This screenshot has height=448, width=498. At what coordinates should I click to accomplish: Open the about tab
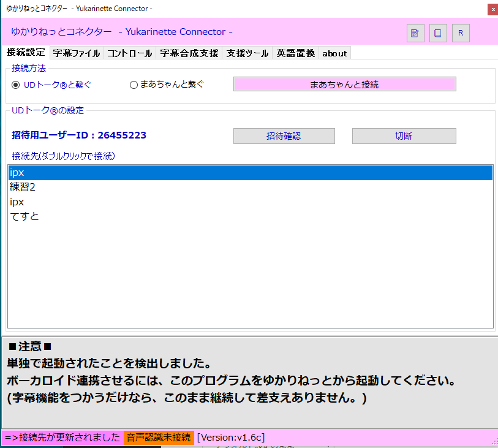334,53
